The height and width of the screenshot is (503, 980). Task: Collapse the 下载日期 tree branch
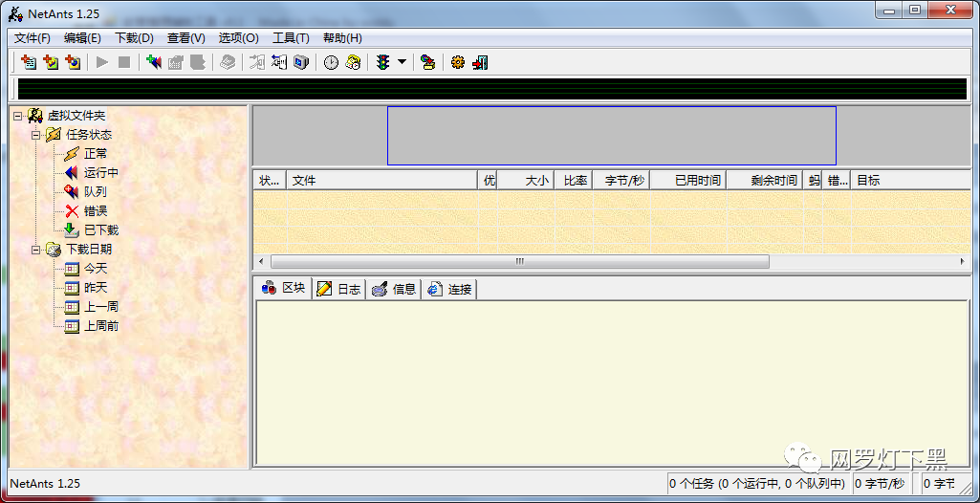tap(36, 250)
